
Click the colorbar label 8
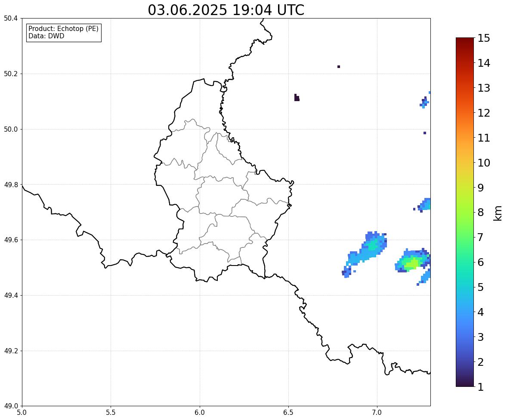(x=480, y=213)
